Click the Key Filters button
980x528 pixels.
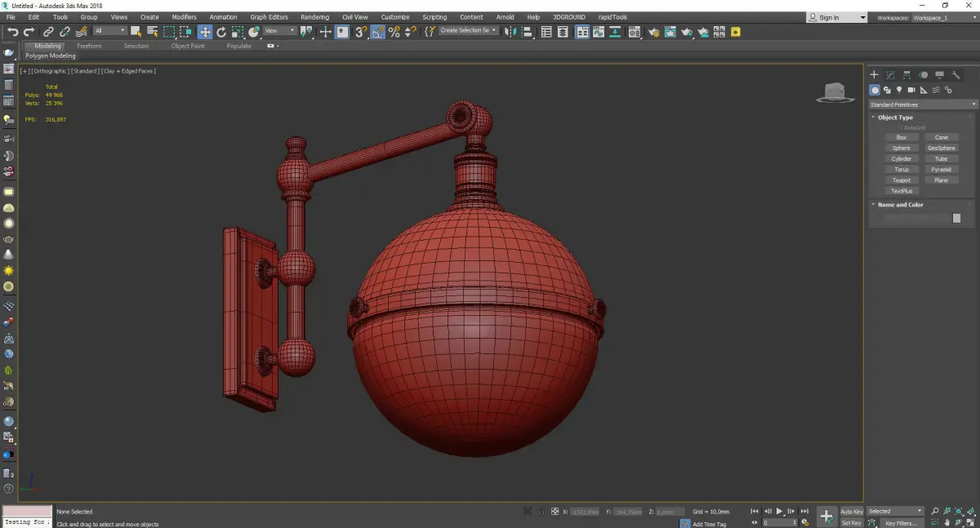coord(901,523)
